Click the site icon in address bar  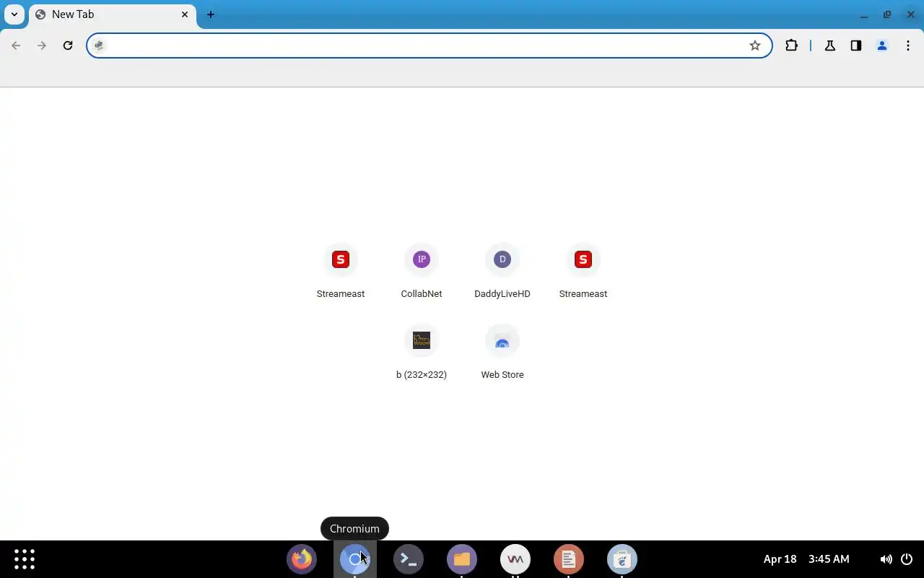pos(100,46)
